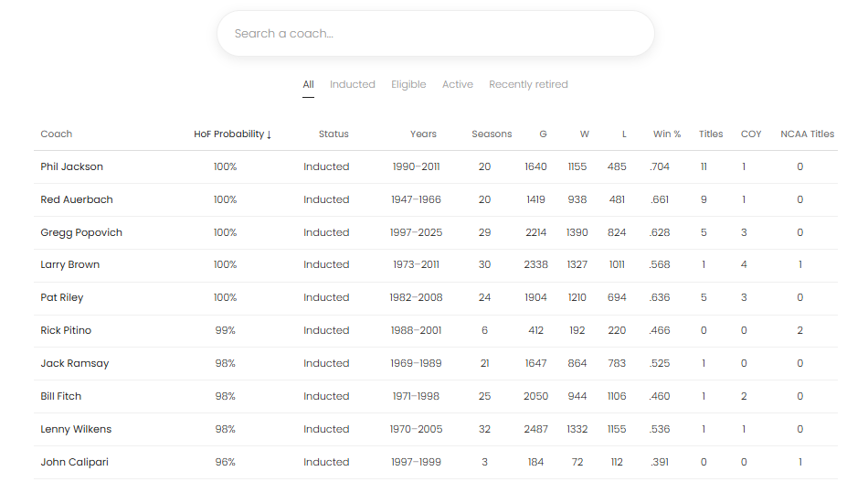
Task: Click Bill Fitch's losses value 1106
Action: click(x=617, y=396)
